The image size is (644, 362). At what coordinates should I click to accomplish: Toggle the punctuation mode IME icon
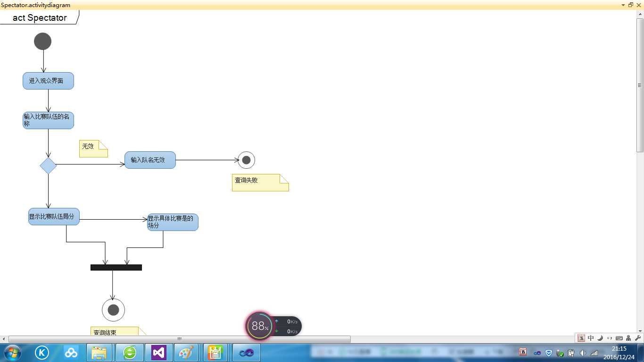coord(610,338)
